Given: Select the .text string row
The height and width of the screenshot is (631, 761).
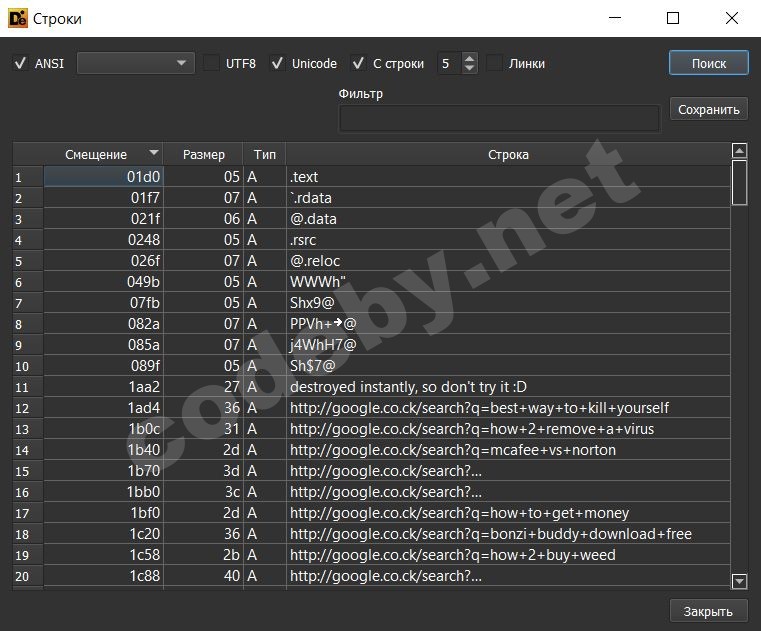Looking at the screenshot, I should click(508, 177).
